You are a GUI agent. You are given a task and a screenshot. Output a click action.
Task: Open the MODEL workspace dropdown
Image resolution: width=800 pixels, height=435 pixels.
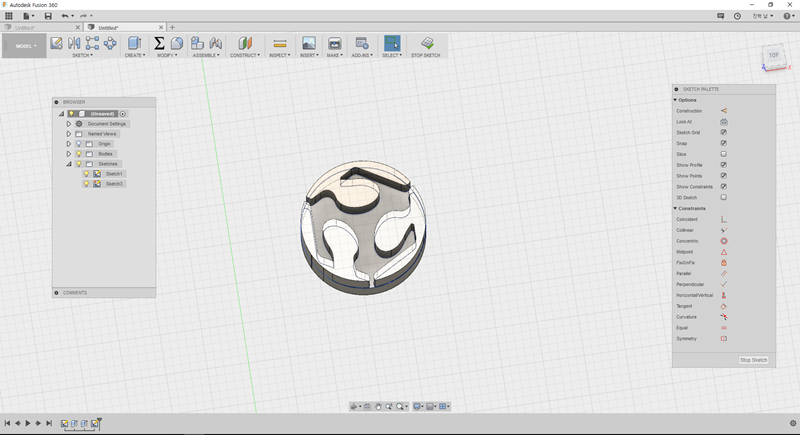click(x=24, y=46)
